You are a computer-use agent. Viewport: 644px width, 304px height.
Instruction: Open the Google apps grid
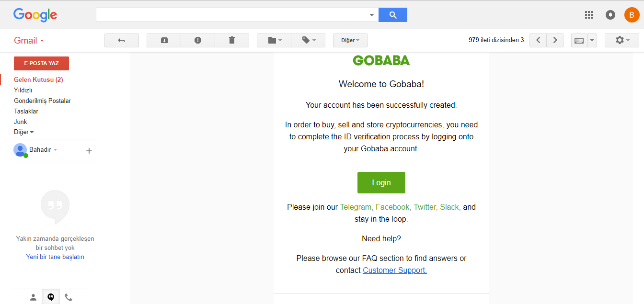coord(589,15)
